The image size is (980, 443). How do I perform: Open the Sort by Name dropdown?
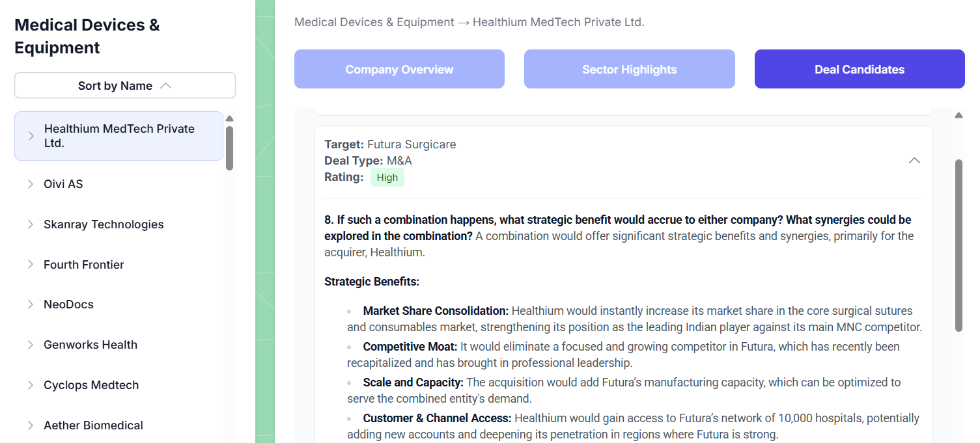click(124, 86)
